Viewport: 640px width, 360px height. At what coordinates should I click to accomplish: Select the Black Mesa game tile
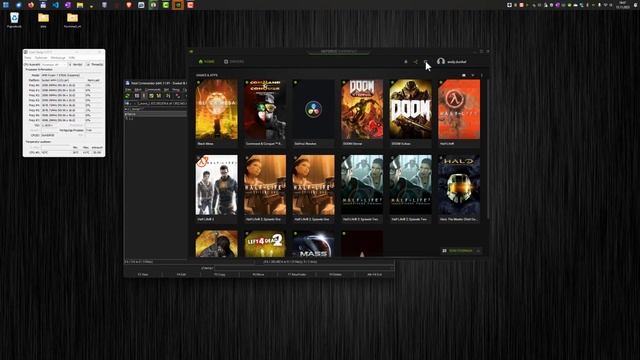(x=216, y=113)
